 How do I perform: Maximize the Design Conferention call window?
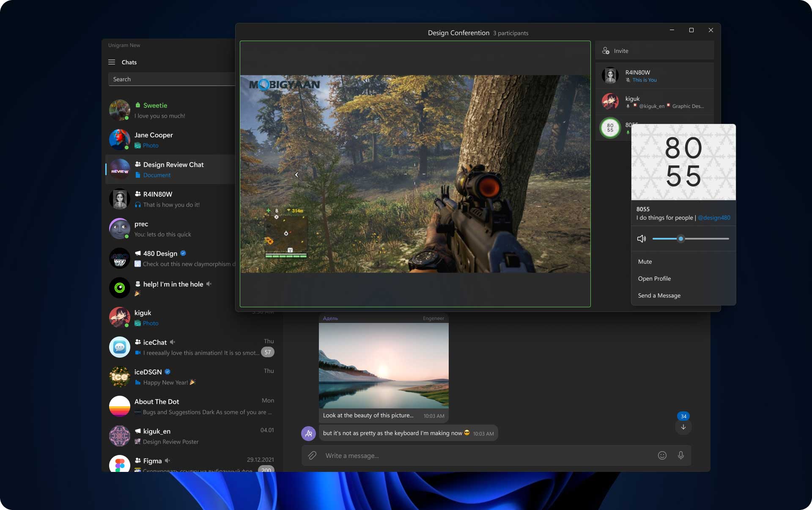point(691,30)
